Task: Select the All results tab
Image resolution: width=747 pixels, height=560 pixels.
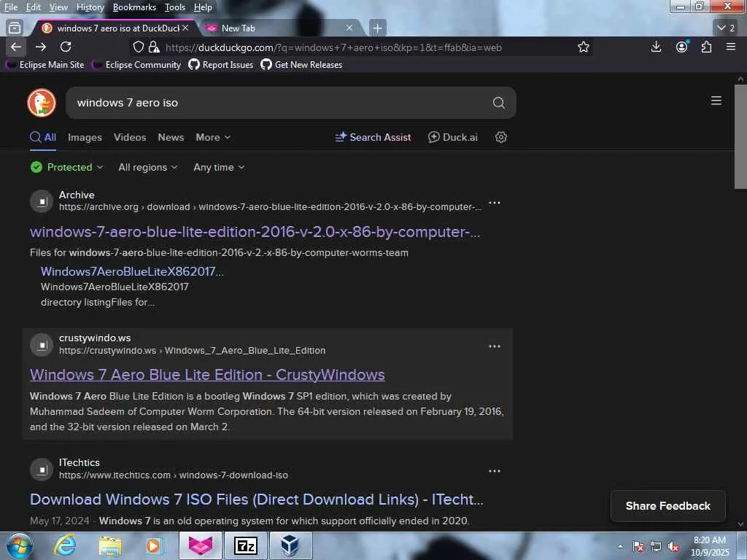Action: coord(43,137)
